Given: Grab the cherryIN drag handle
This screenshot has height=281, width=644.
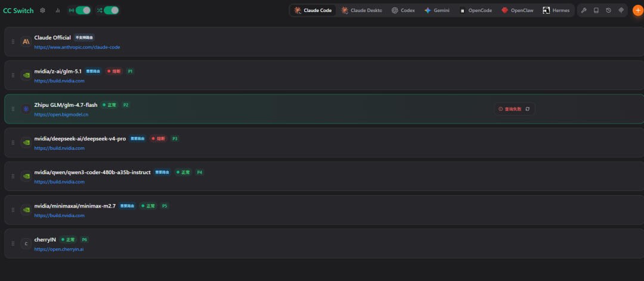Looking at the screenshot, I should pos(13,243).
